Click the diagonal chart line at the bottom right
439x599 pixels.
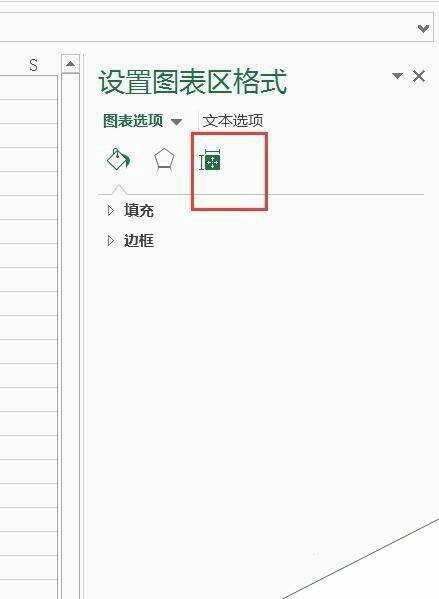coord(361,559)
